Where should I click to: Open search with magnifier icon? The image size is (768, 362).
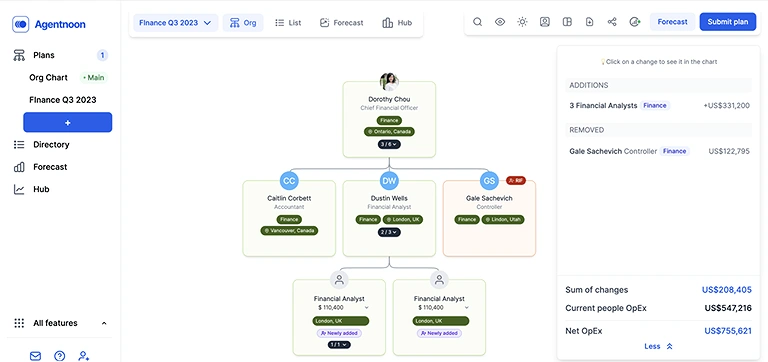(478, 22)
